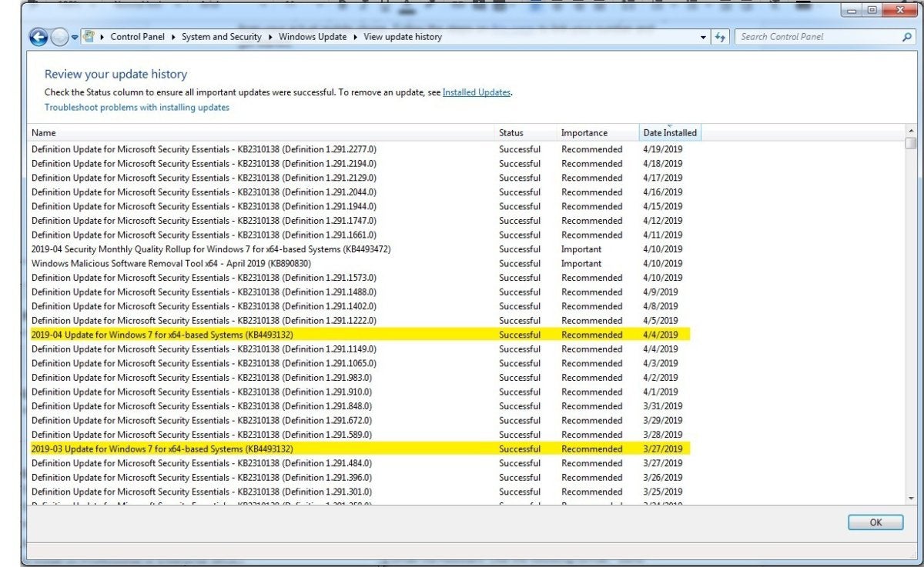
Task: Refresh the view with the address bar refresh button
Action: point(721,37)
